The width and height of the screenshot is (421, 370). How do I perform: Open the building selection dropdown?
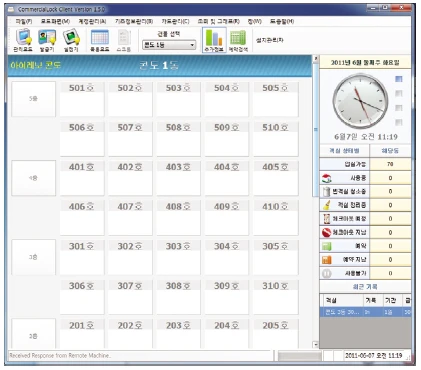[x=169, y=45]
